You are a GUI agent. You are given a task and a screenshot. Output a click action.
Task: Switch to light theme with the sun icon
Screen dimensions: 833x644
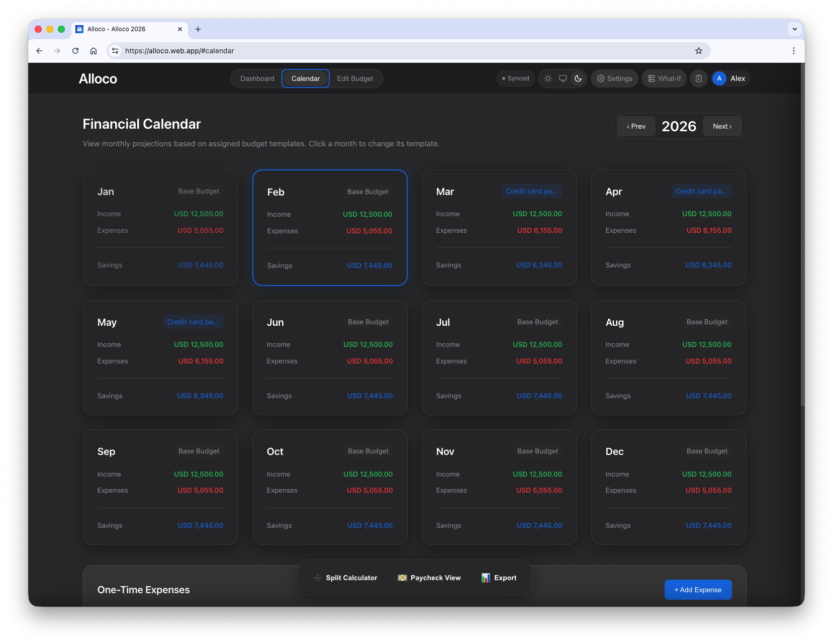[x=547, y=78]
